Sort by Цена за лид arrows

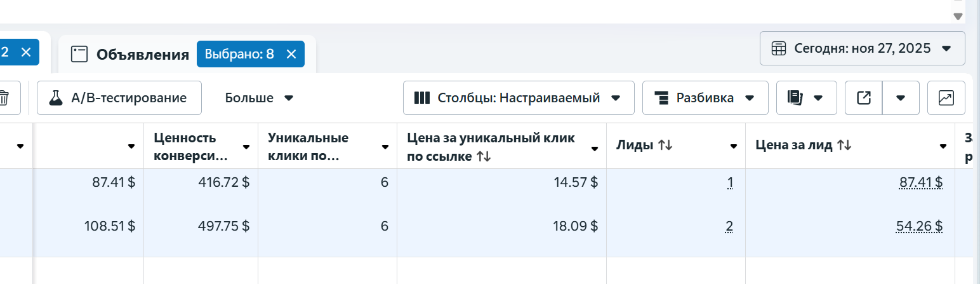point(844,145)
